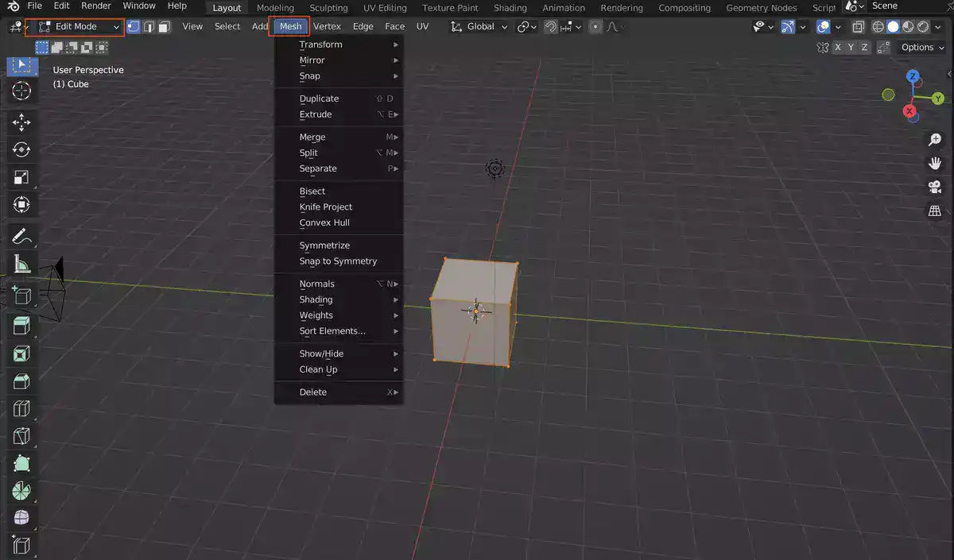Open Global transform orientation dropdown
The image size is (954, 560).
(479, 26)
